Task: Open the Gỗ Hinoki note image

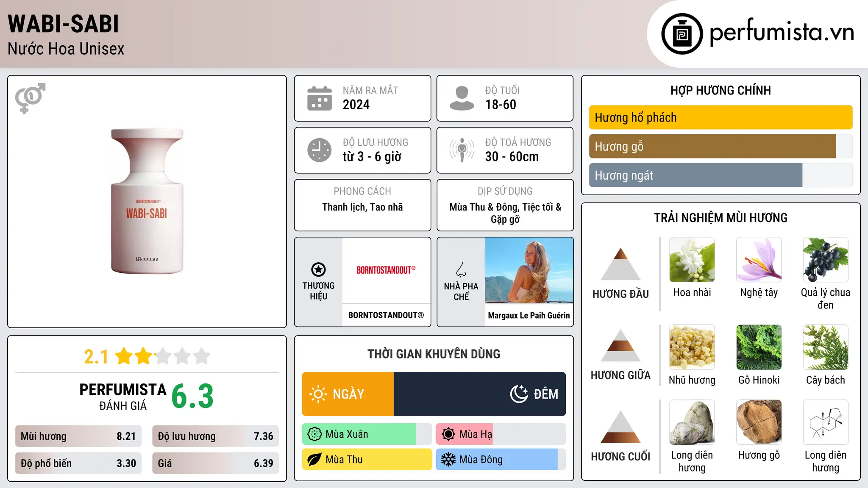Action: coord(759,347)
